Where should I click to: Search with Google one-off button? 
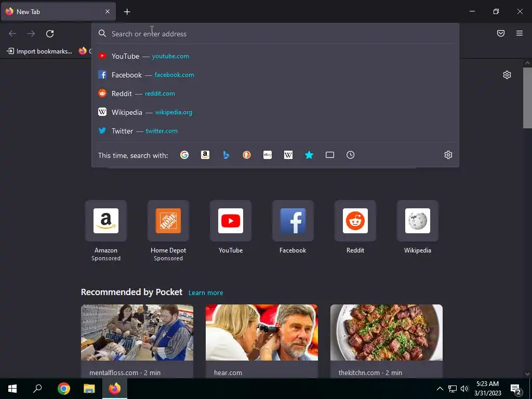pos(184,155)
